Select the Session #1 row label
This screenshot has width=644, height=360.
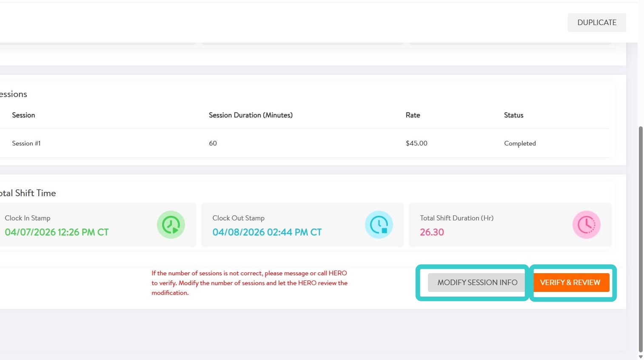(26, 143)
